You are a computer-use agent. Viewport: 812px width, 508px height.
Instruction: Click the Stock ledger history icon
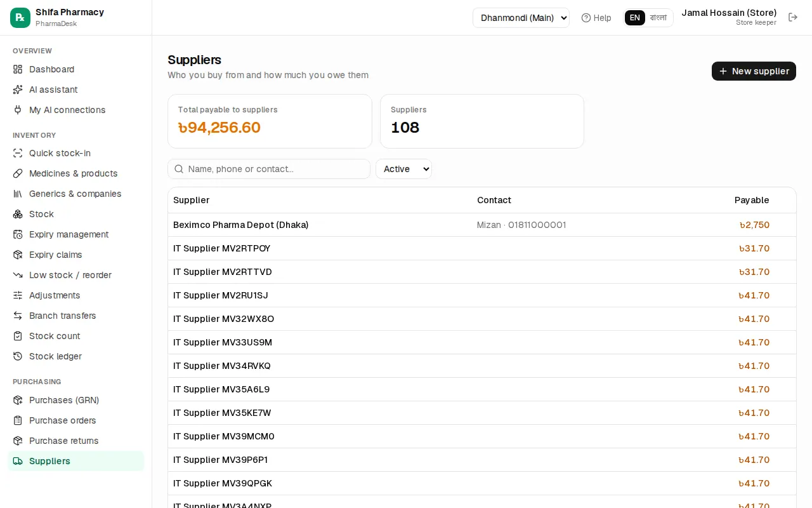[18, 356]
